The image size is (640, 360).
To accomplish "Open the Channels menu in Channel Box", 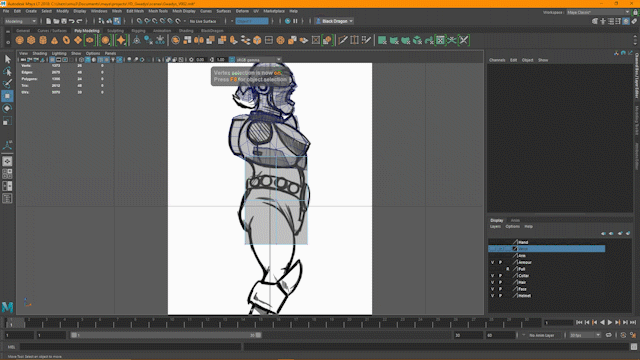I will click(497, 60).
